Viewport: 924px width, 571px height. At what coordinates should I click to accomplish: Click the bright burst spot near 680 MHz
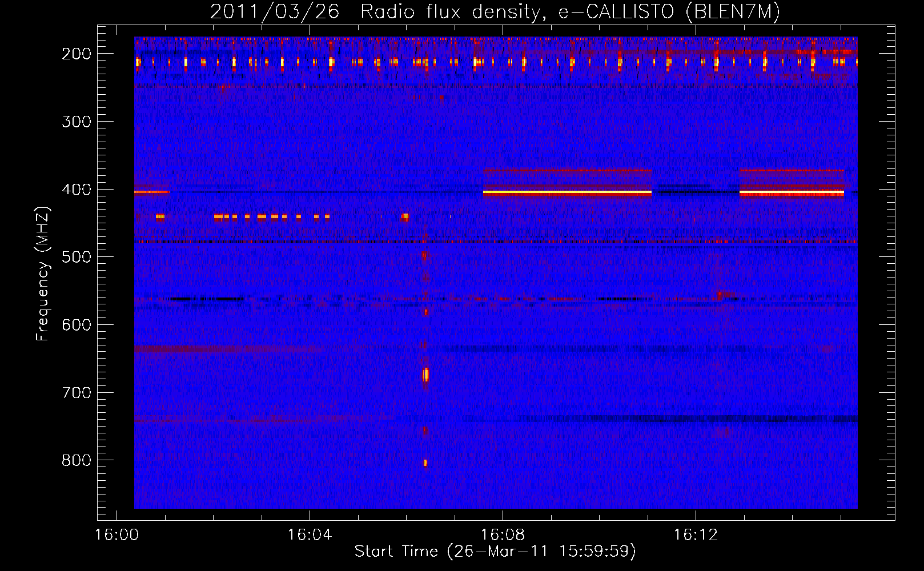(425, 375)
